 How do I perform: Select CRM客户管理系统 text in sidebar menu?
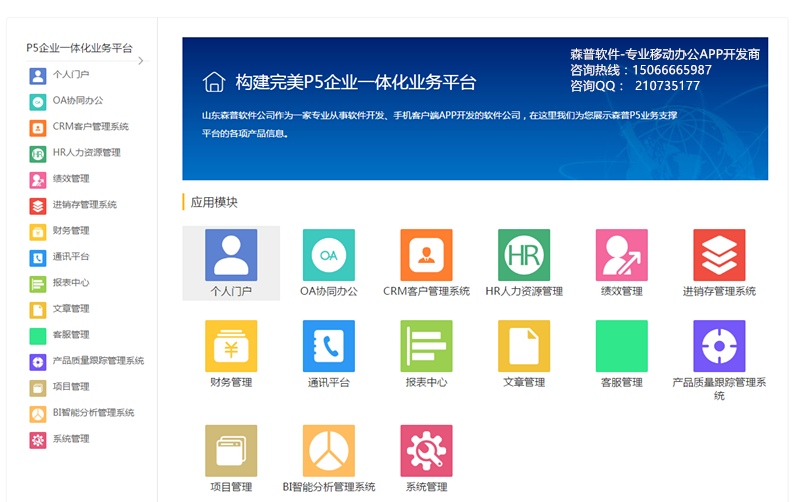[x=90, y=127]
